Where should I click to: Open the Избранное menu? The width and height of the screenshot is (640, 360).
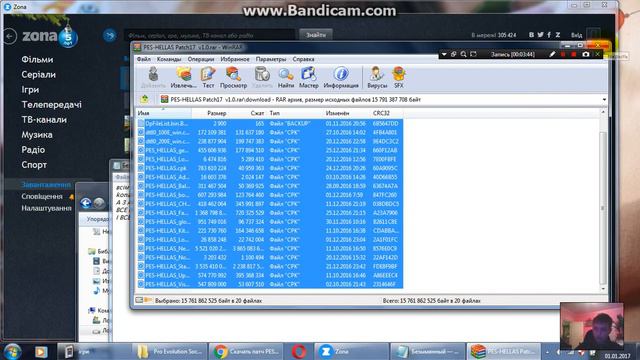(x=235, y=59)
